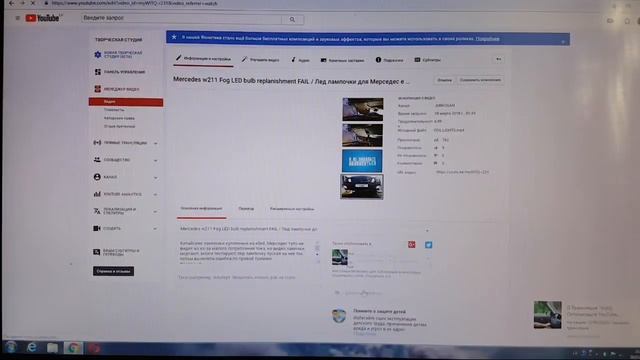Click the YouTube logo
Image resolution: width=640 pixels, height=360 pixels.
[x=43, y=18]
